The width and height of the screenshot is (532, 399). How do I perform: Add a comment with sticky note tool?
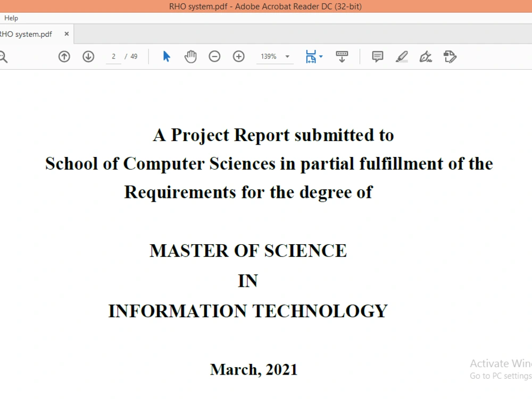pos(377,56)
